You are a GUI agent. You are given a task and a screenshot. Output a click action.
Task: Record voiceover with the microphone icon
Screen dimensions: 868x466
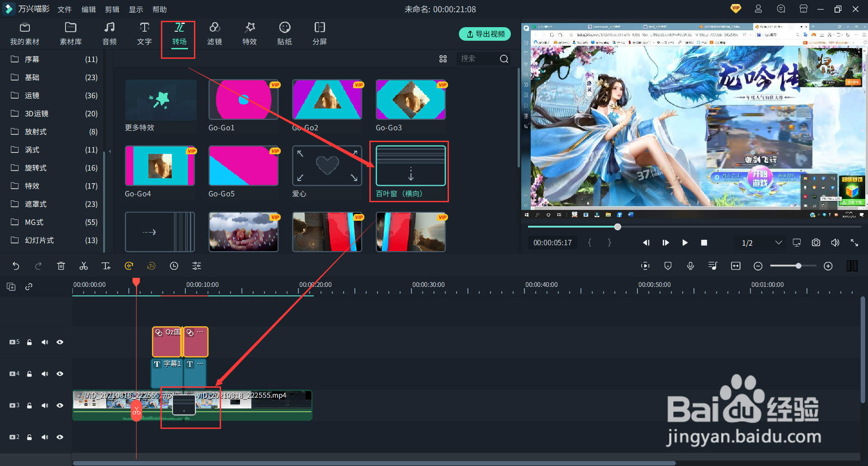pos(691,266)
